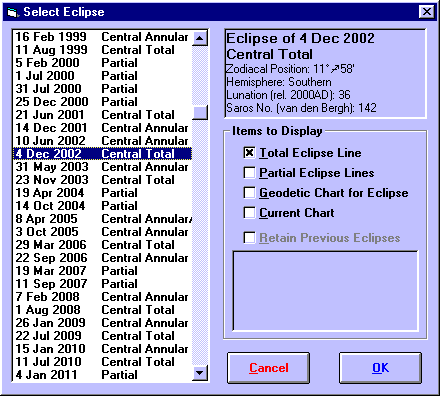
Task: Select the 4 Jan 2011 Partial eclipse
Action: [102, 375]
